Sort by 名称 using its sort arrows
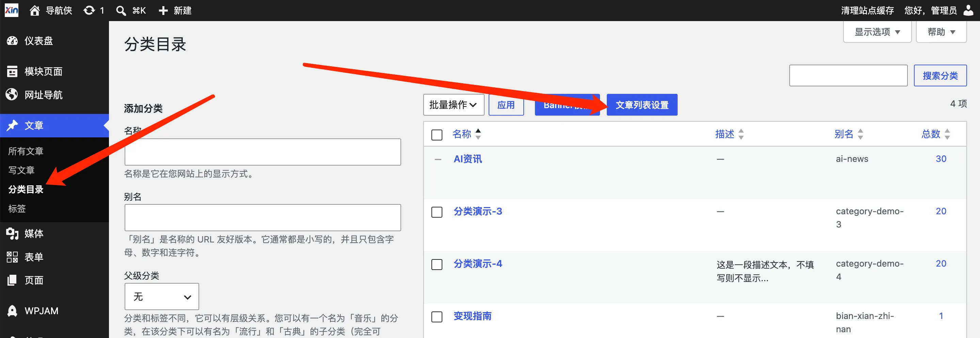 coord(478,134)
